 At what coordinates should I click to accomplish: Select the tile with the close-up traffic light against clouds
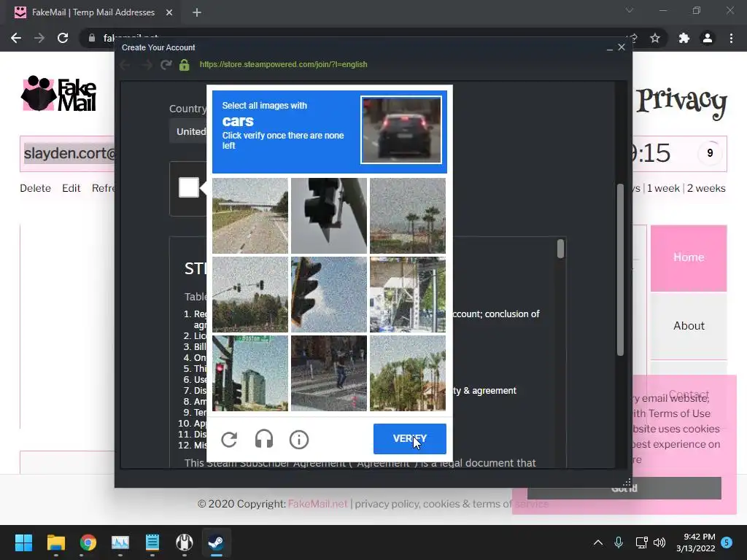(329, 295)
